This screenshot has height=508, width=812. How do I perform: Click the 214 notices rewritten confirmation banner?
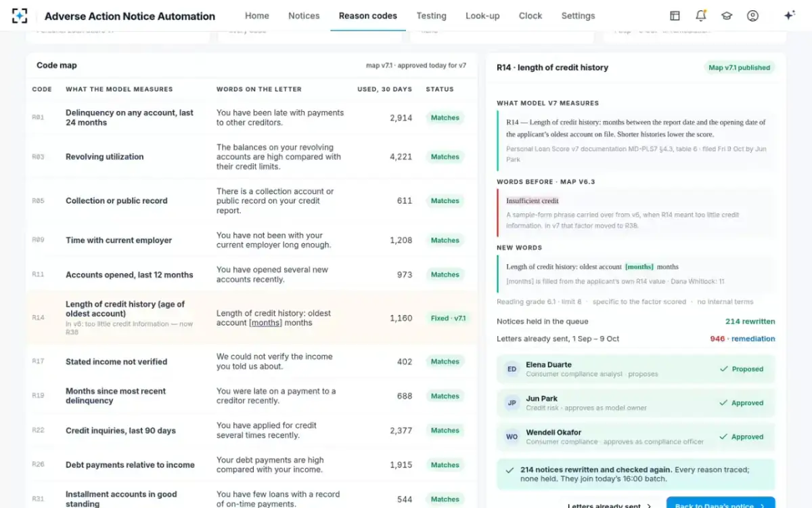click(636, 474)
